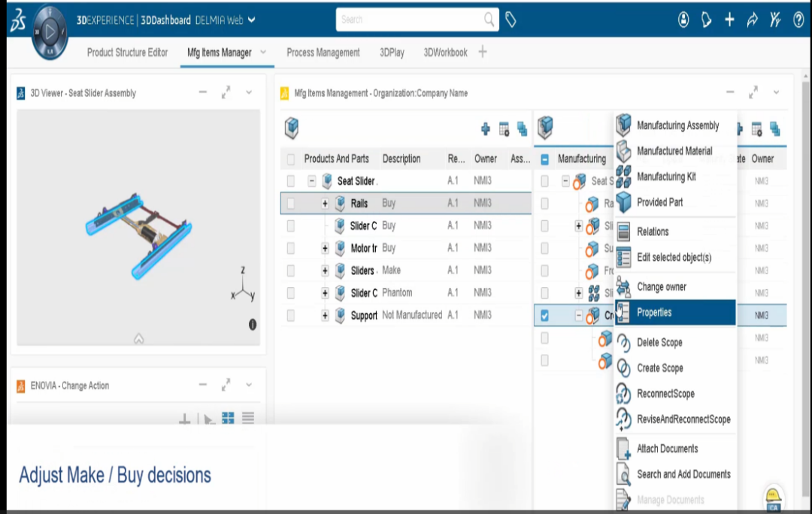Click the search magnifier icon
This screenshot has width=812, height=514.
(x=489, y=20)
